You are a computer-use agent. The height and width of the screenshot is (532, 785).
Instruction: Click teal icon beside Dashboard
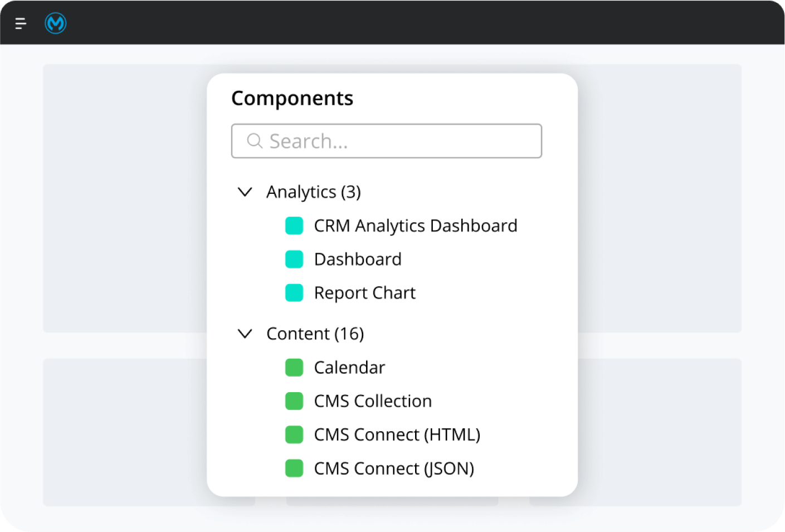click(x=294, y=260)
